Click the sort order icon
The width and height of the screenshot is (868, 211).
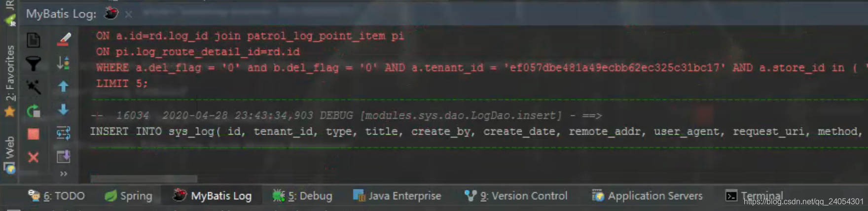pyautogui.click(x=64, y=63)
